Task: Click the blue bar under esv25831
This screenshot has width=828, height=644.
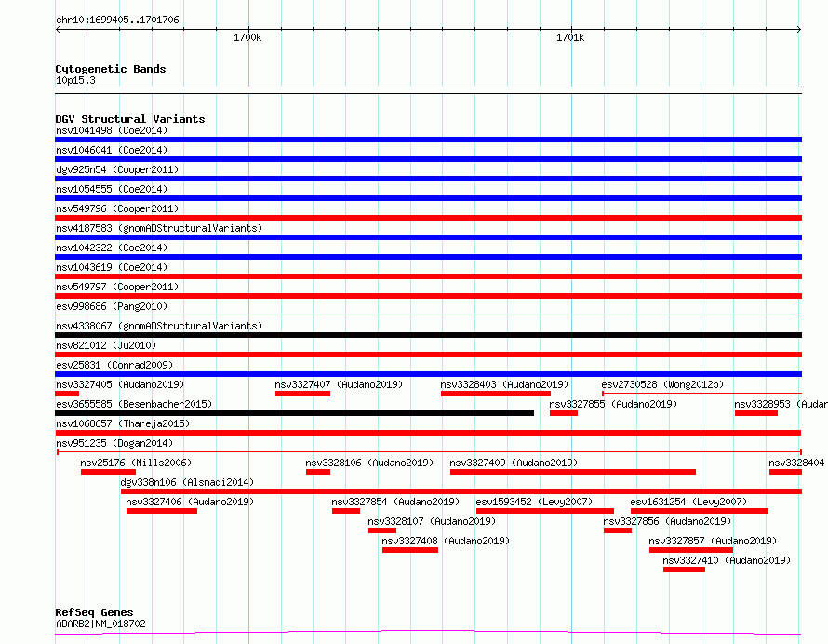Action: pos(428,374)
